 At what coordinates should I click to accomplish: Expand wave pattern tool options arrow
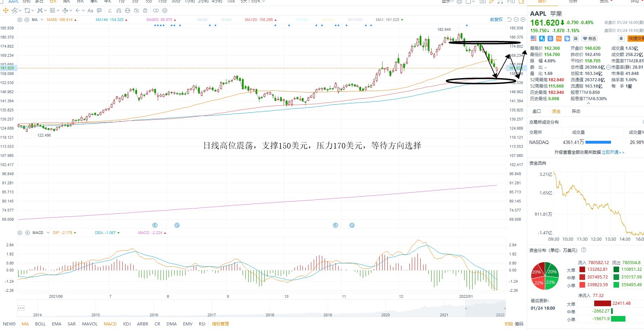(x=45, y=11)
